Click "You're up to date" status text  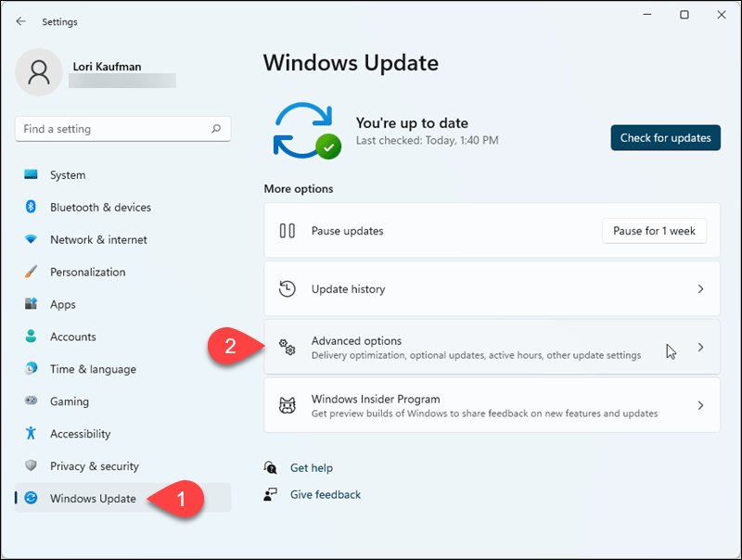click(412, 123)
